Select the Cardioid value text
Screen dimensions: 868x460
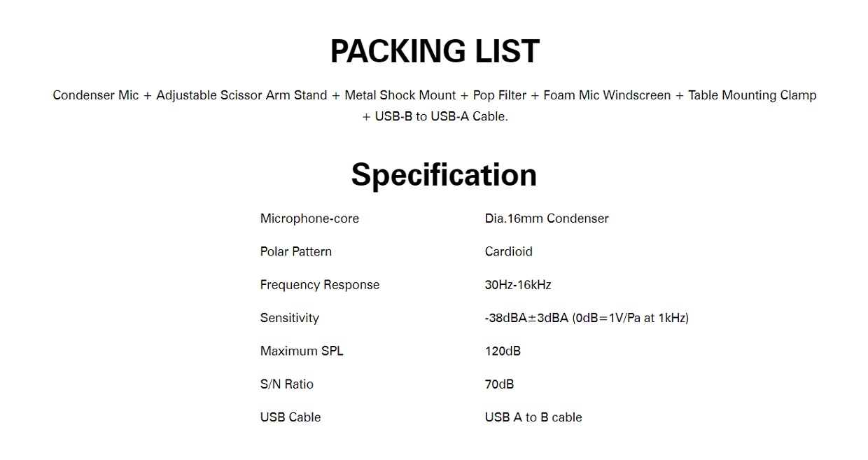[x=509, y=251]
